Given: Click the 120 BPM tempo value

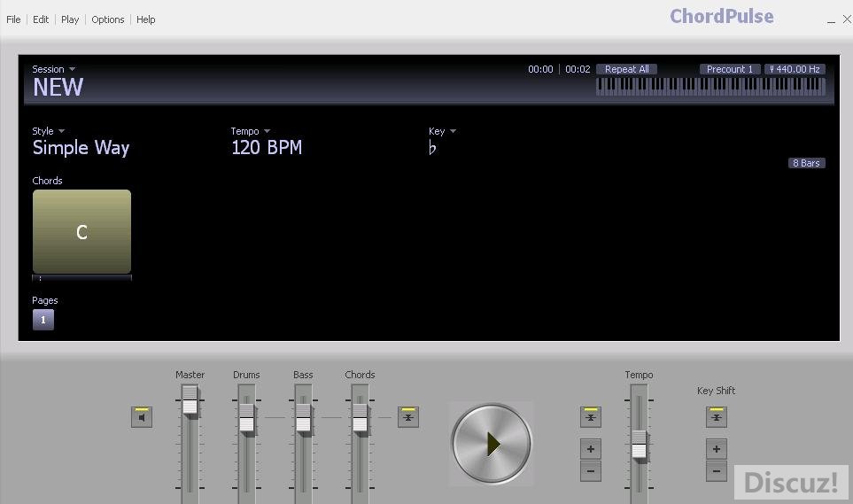Looking at the screenshot, I should [267, 148].
